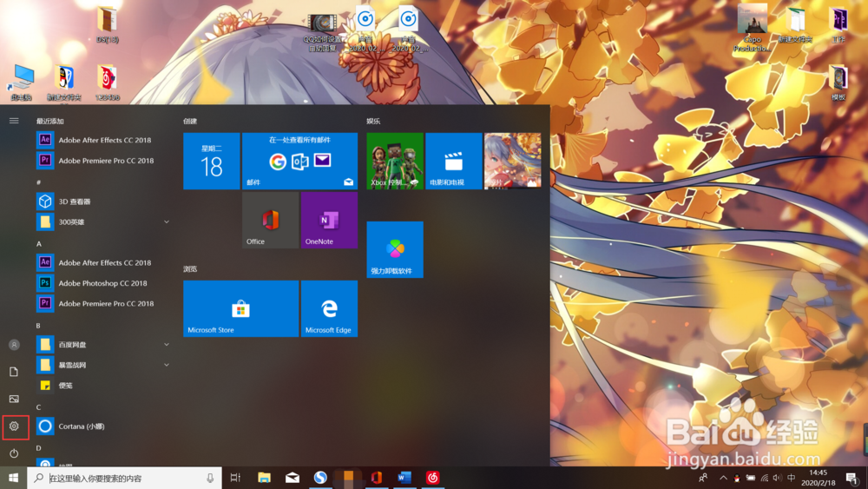Click the B letter header in app list

(x=39, y=326)
